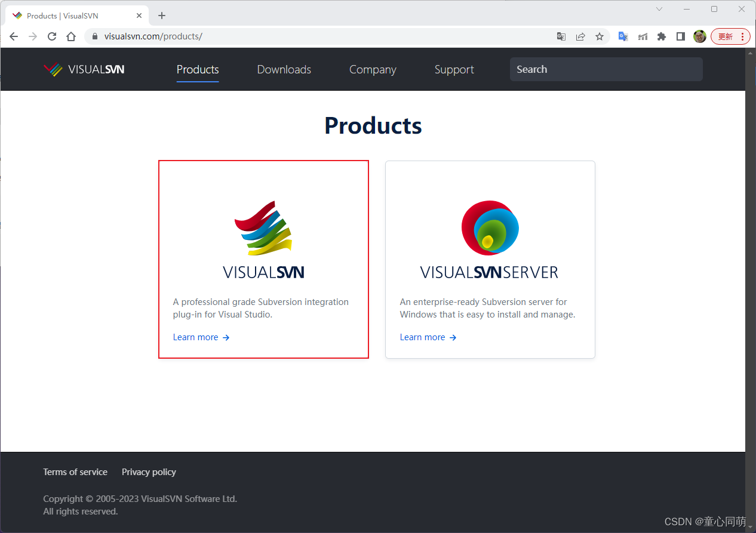The width and height of the screenshot is (756, 533).
Task: Click the tab search chevron in title bar
Action: tap(659, 9)
